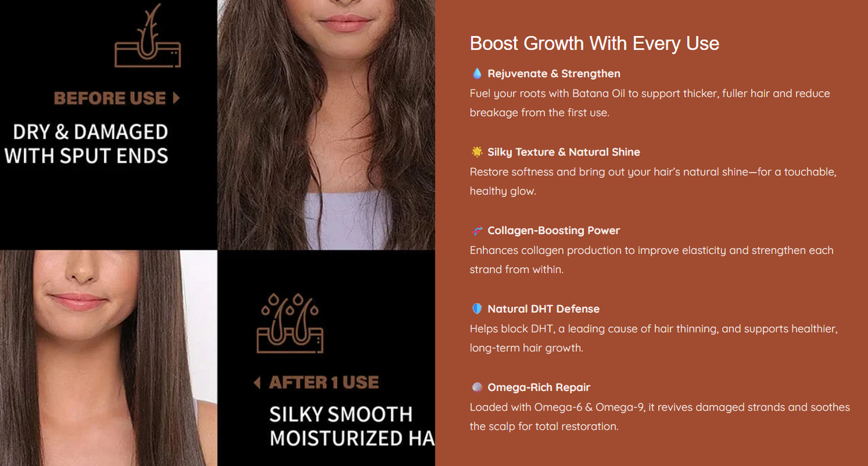The image size is (868, 466).
Task: Click the arrow after BEFORE USE text
Action: click(176, 98)
